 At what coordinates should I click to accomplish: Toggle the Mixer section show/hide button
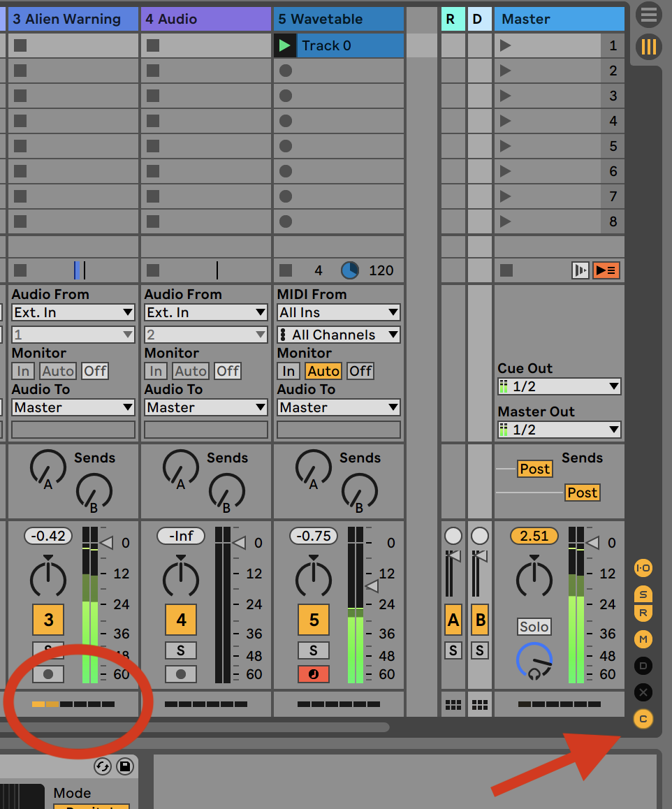tap(643, 639)
